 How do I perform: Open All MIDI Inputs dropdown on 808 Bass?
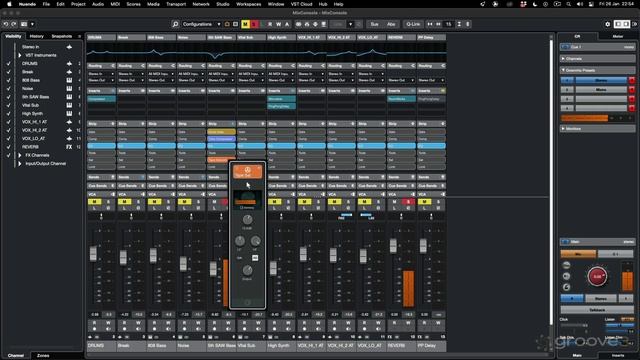click(161, 74)
